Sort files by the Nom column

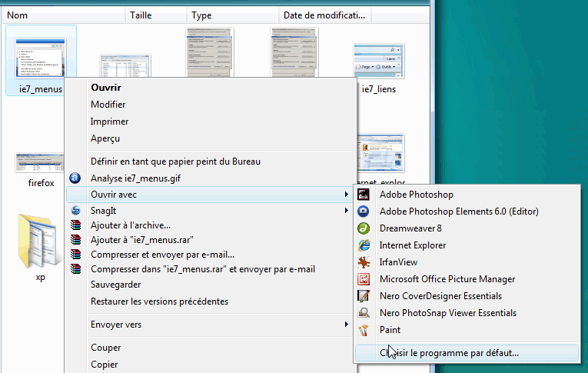(x=61, y=15)
